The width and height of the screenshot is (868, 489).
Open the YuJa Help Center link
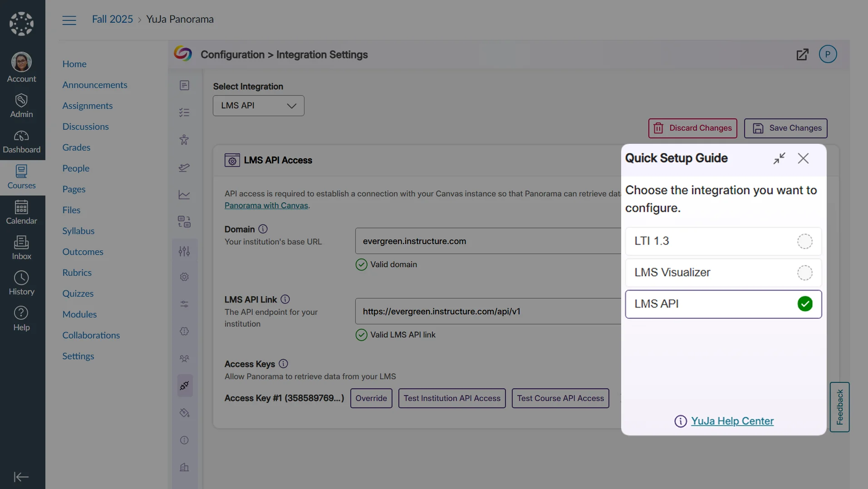pyautogui.click(x=732, y=421)
